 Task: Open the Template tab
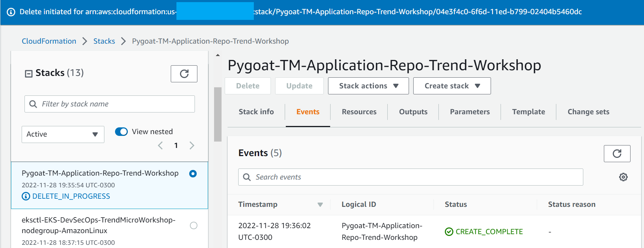[528, 112]
